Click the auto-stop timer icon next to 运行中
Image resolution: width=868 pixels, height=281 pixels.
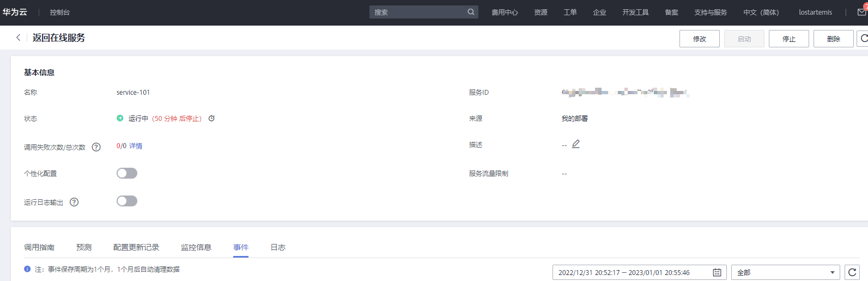pyautogui.click(x=211, y=118)
